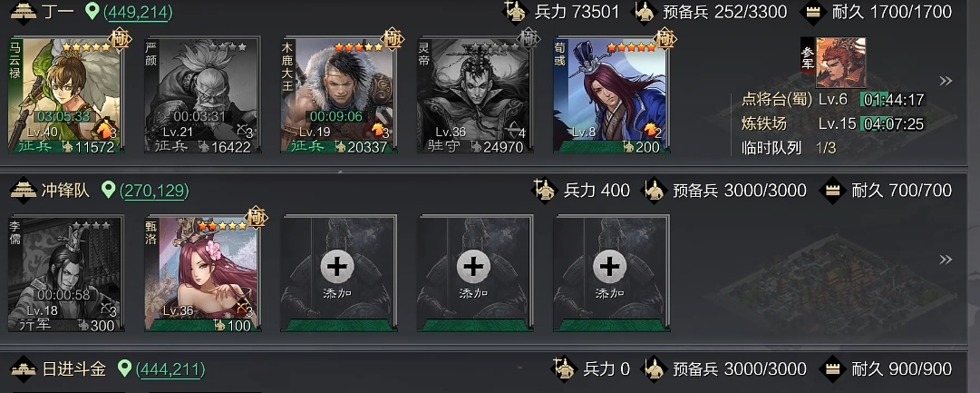Select the 李儒 hero card
980x393 pixels.
65,273
